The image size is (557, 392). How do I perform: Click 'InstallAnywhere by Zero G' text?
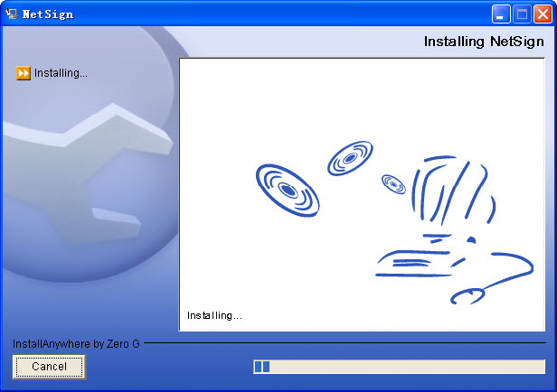click(76, 344)
